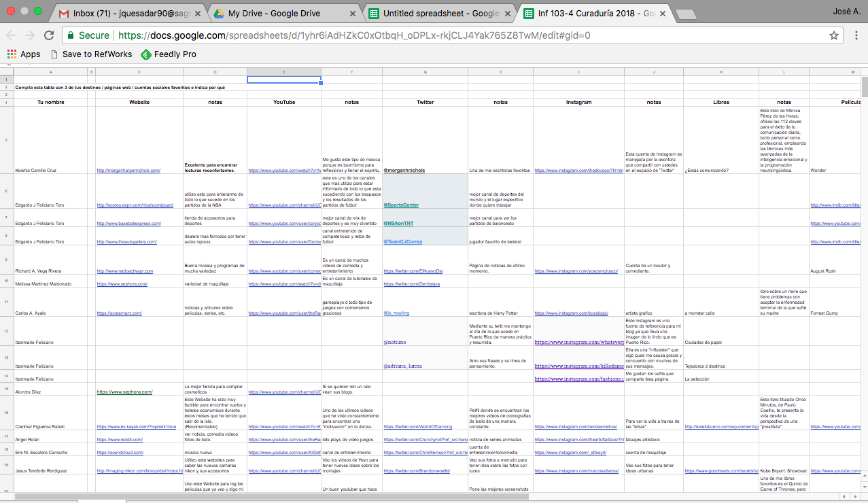Viewport: 868px width, 503px height.
Task: Close the Untitled spreadsheet tab
Action: (508, 13)
